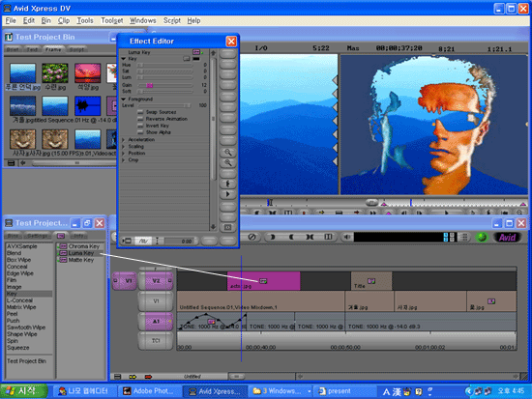Click the effect icon on the Title clip
Screen dimensions: 532x399
click(x=371, y=281)
